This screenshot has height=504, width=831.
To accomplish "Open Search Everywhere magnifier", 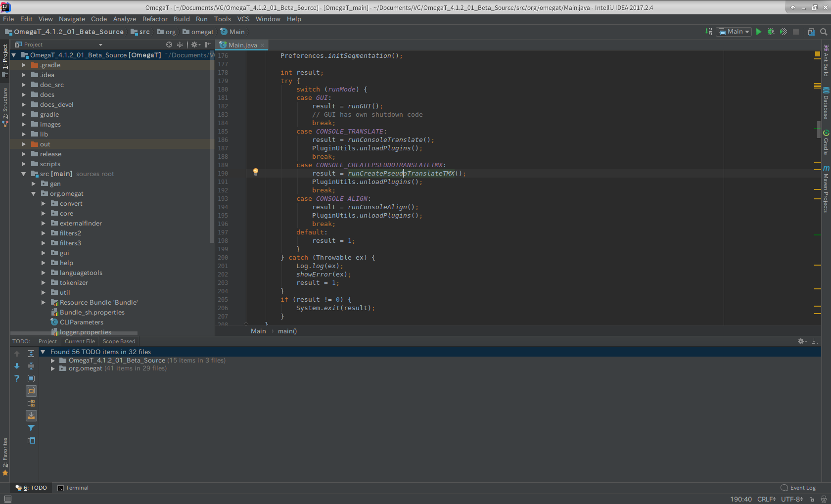I will click(824, 32).
